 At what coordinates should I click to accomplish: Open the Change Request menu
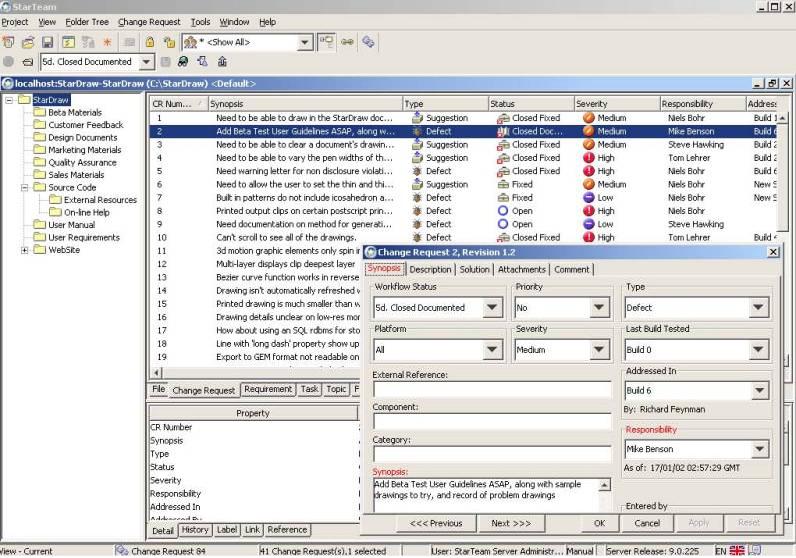pos(149,22)
